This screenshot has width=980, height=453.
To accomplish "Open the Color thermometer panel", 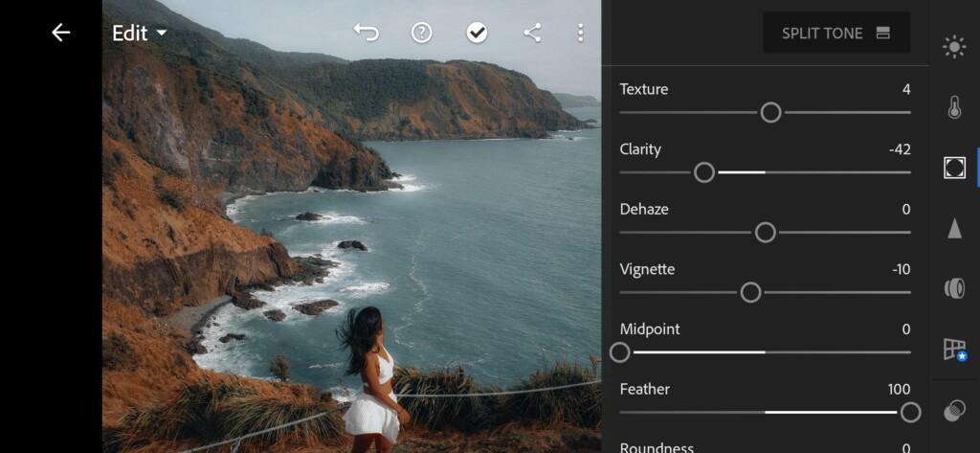I will (954, 107).
